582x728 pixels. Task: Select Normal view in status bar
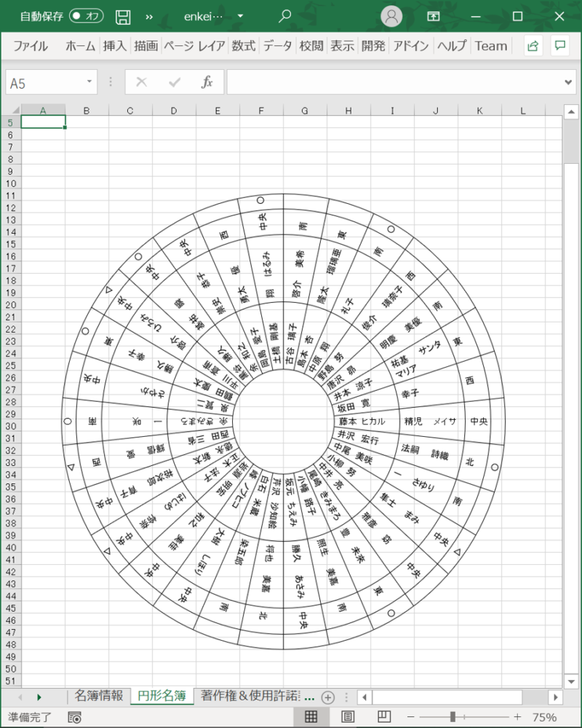(x=311, y=717)
